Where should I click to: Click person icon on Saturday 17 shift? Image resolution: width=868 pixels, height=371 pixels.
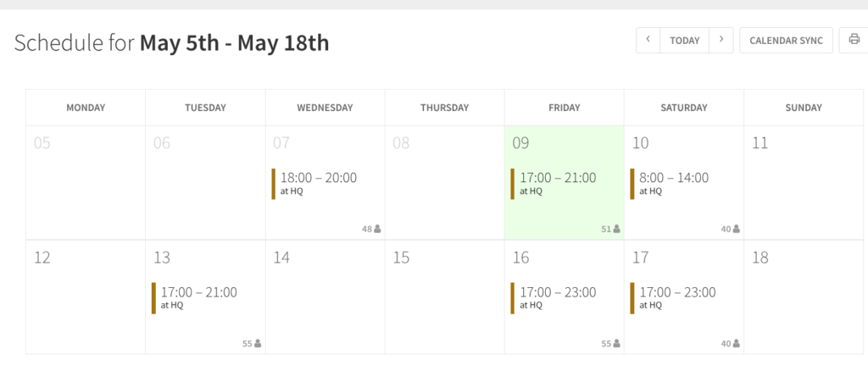pyautogui.click(x=737, y=343)
